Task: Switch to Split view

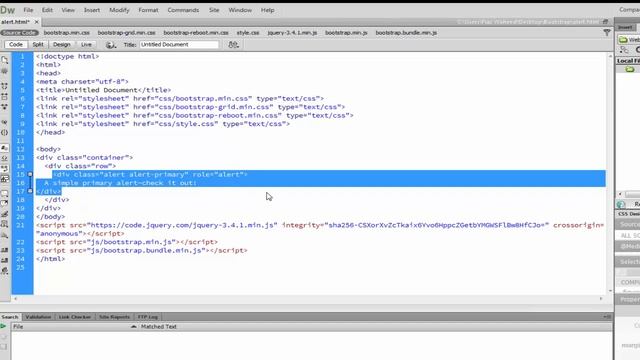Action: 38,44
